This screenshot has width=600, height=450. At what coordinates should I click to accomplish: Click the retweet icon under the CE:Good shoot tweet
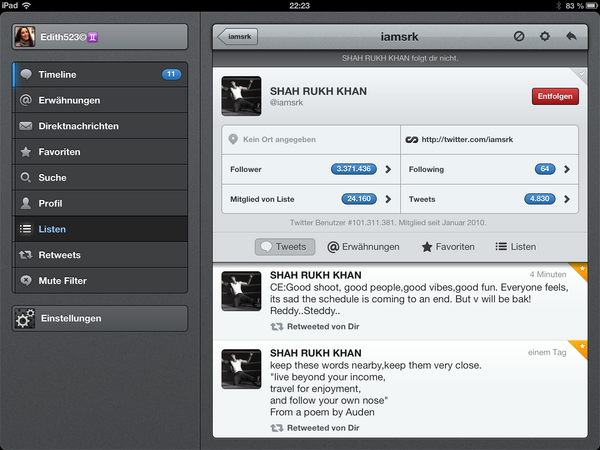pyautogui.click(x=277, y=326)
